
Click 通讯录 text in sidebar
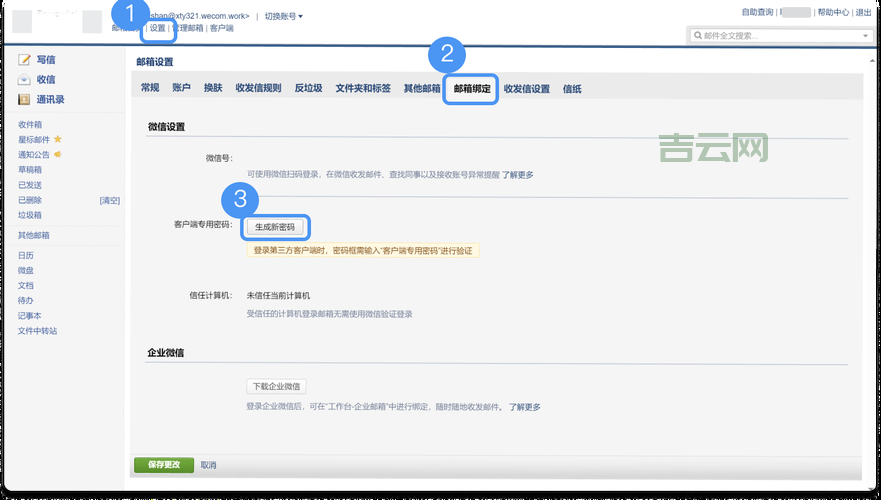[x=51, y=99]
